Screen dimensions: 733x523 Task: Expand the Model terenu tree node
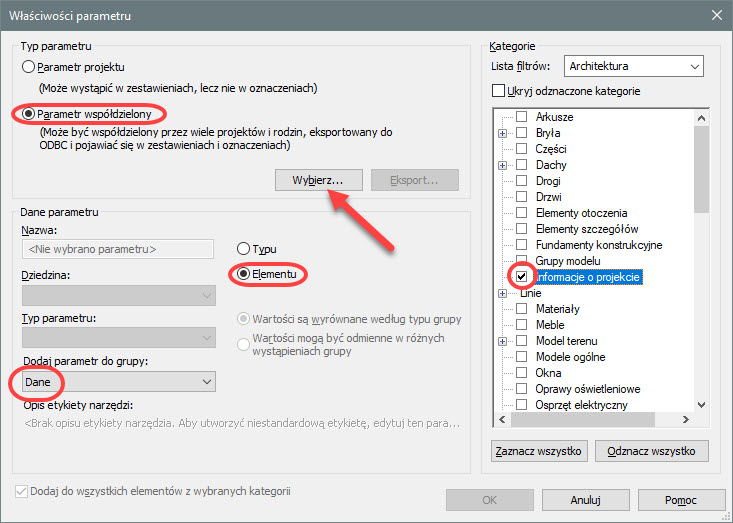click(503, 341)
